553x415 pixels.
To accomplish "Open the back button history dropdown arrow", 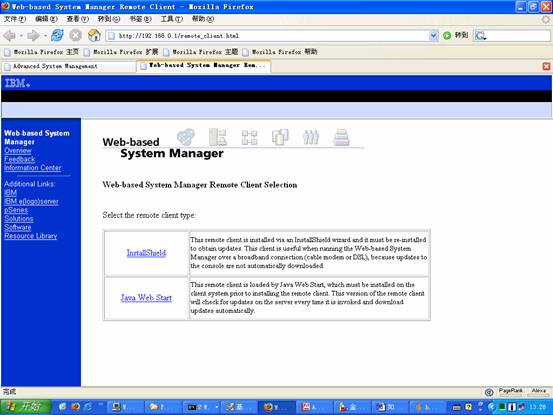I will pos(21,36).
